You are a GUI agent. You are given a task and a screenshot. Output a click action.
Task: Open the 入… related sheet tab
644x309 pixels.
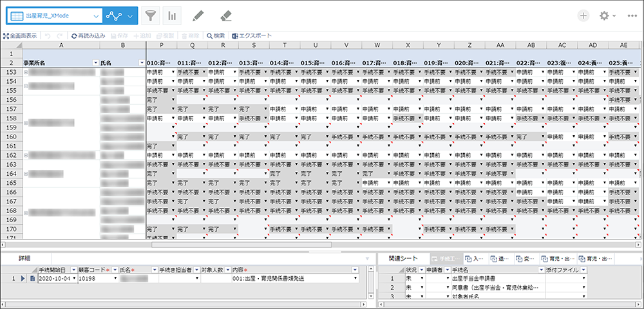tap(475, 259)
